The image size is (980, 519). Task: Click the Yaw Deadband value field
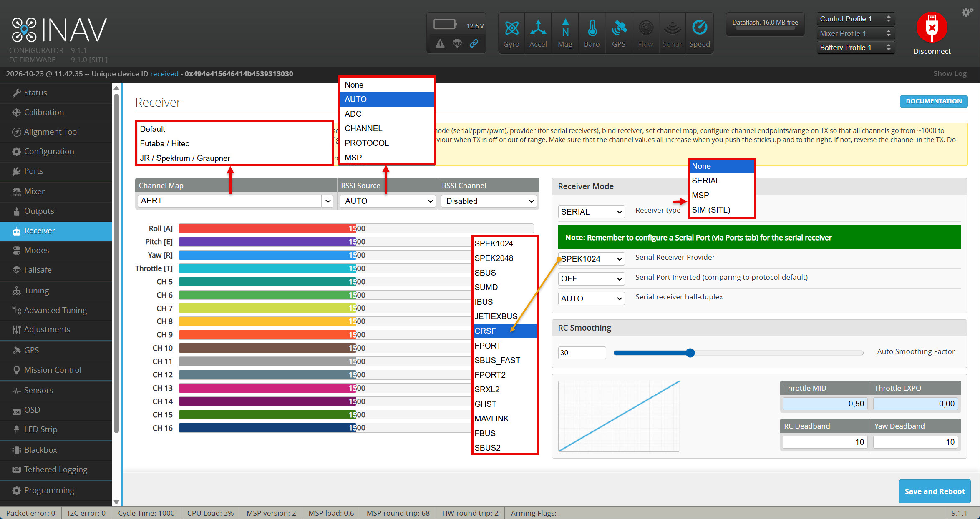pyautogui.click(x=915, y=442)
